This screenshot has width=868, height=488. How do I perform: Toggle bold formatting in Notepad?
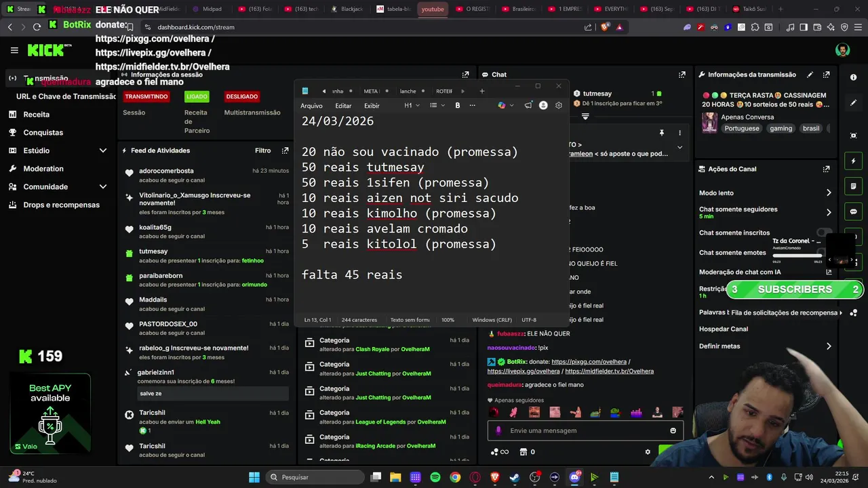(x=458, y=106)
